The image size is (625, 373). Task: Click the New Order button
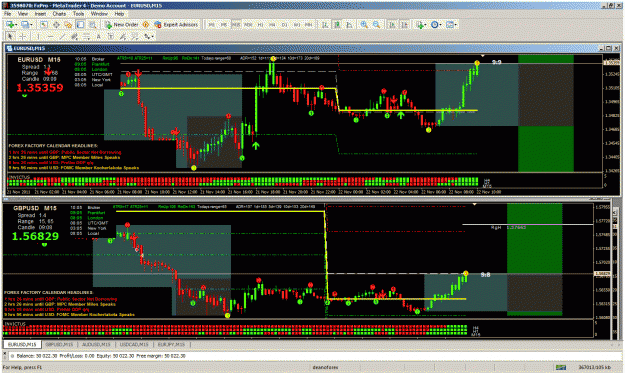tap(122, 24)
